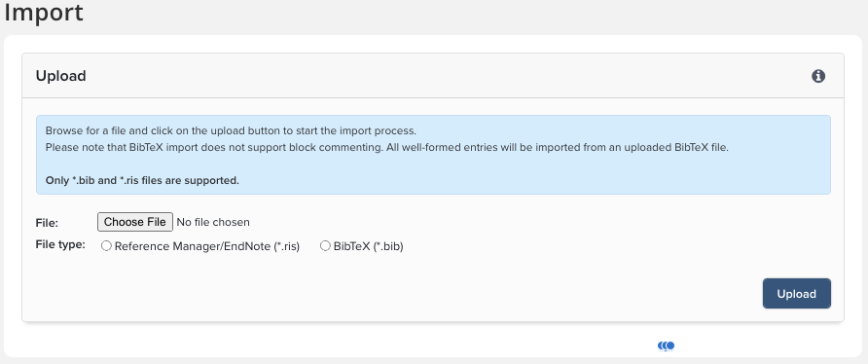The image size is (868, 364).
Task: Click the BibTeX block commenting notice line
Action: (x=387, y=148)
